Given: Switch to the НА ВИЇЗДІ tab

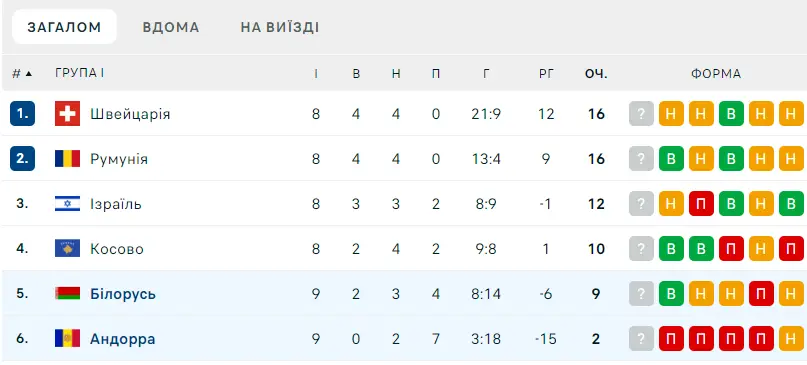Looking at the screenshot, I should click(x=280, y=27).
